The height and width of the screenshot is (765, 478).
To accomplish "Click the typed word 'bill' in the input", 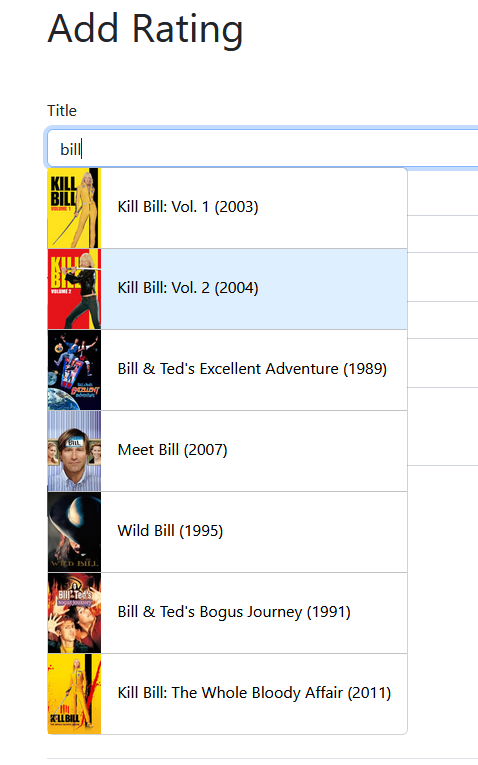I will (x=70, y=149).
